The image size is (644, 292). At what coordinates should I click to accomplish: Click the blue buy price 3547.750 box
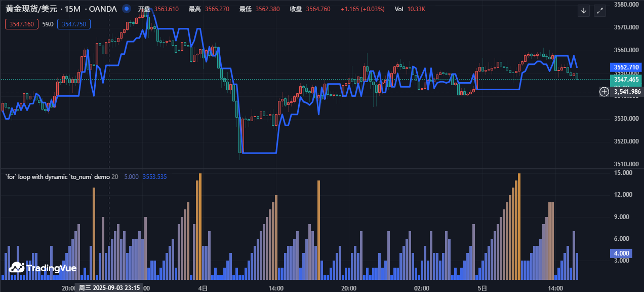click(x=74, y=24)
